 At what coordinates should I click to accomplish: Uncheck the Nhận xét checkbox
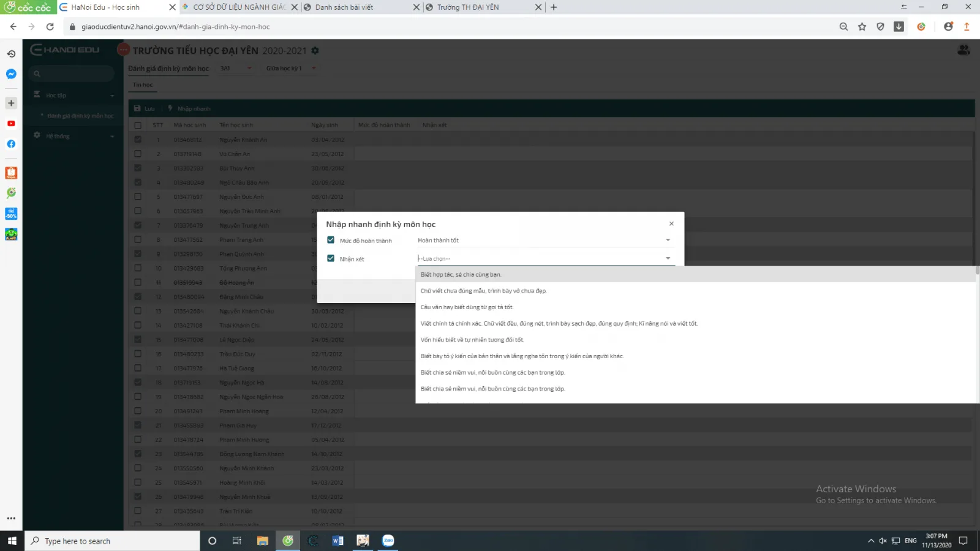[x=331, y=258]
